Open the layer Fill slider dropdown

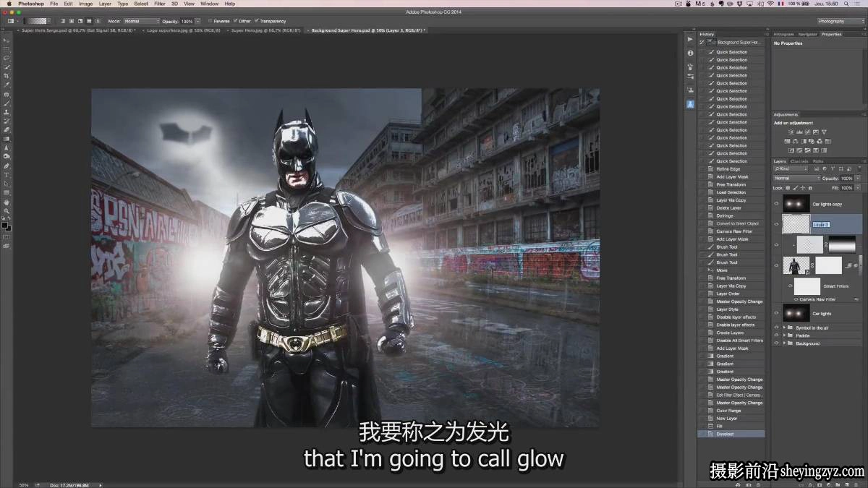(x=859, y=187)
